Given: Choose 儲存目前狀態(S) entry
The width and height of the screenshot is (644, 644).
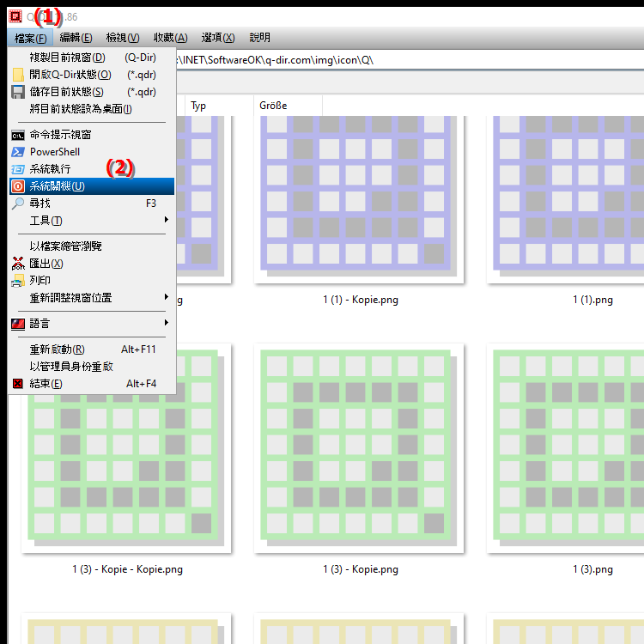Looking at the screenshot, I should coord(92,92).
